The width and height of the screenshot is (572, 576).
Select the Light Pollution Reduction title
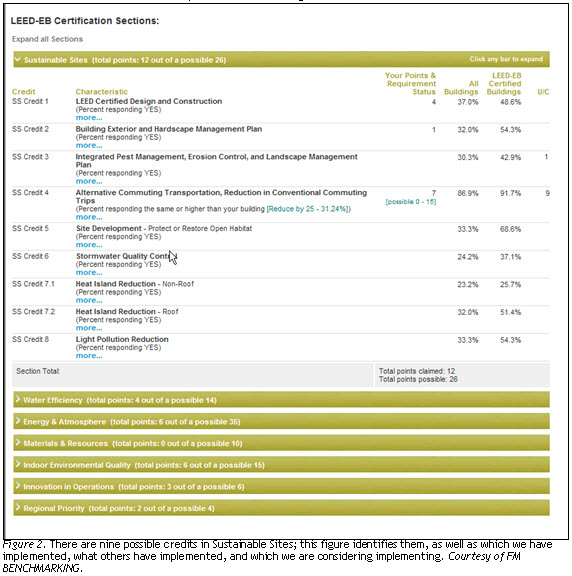pos(122,339)
